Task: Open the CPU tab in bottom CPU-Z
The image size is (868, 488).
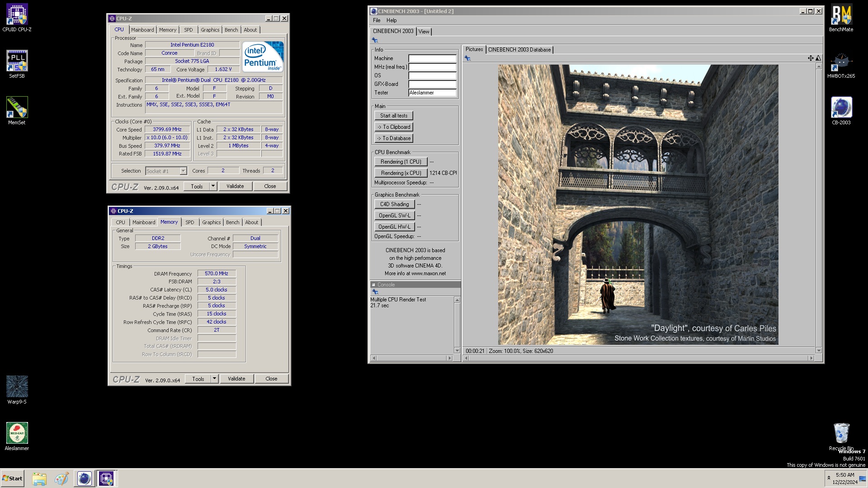Action: (x=120, y=222)
